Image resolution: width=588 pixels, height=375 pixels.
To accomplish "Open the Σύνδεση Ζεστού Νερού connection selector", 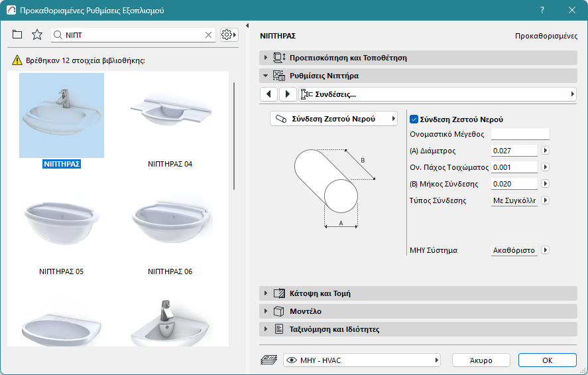I will 333,119.
